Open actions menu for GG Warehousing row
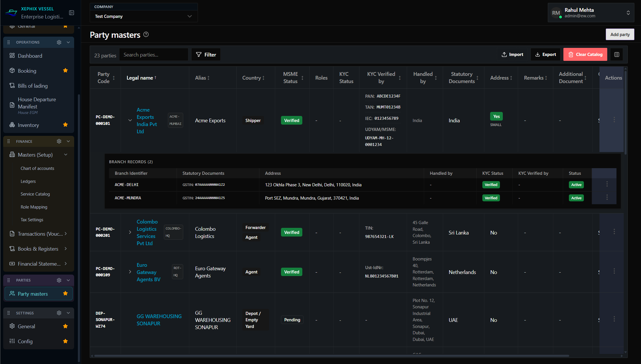 pyautogui.click(x=614, y=319)
